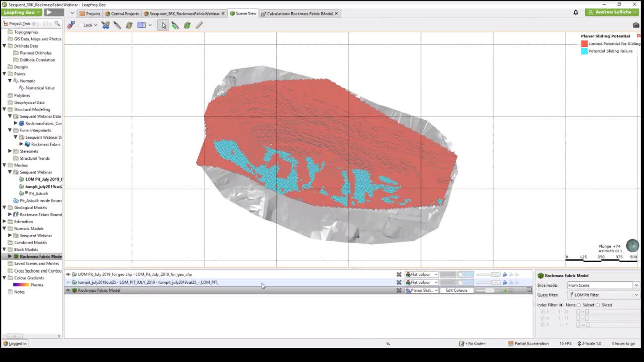Open Flat colour dropdown for LOM Pit_July row
This screenshot has height=362, width=644.
(422, 274)
